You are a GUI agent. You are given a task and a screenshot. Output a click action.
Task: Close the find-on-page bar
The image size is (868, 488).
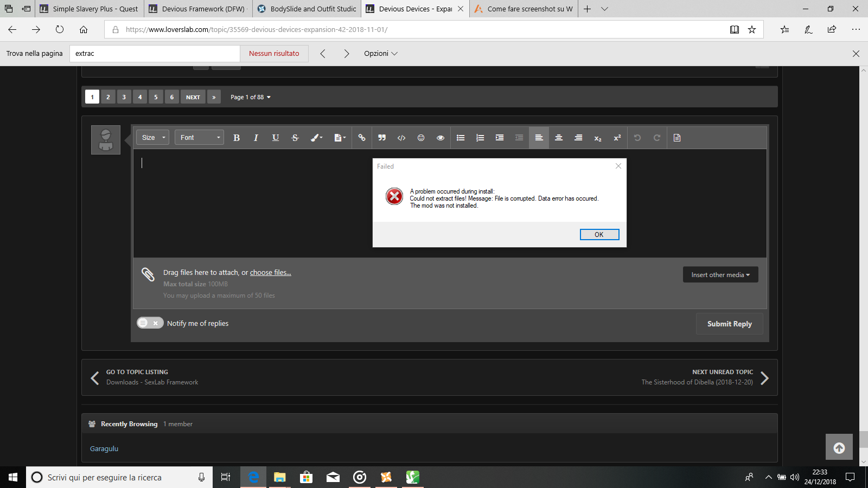point(856,54)
